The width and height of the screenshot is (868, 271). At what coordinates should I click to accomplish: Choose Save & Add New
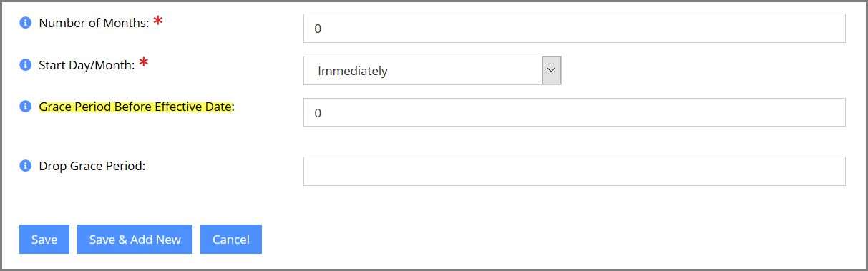pos(135,240)
